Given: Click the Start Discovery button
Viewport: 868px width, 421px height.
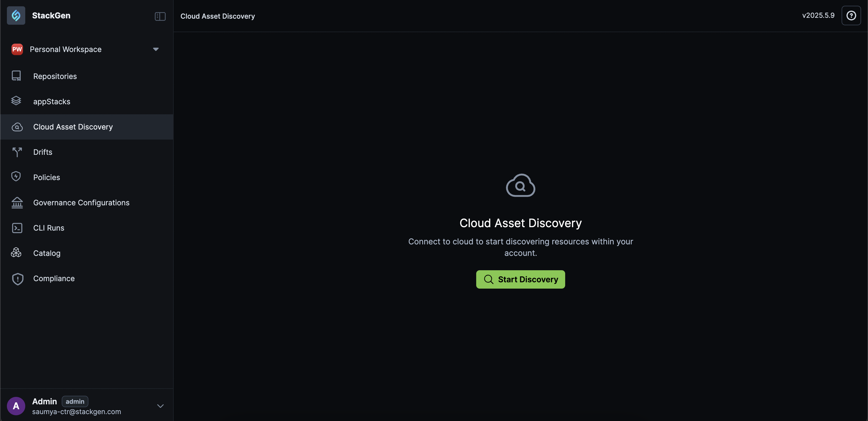Looking at the screenshot, I should pyautogui.click(x=520, y=279).
